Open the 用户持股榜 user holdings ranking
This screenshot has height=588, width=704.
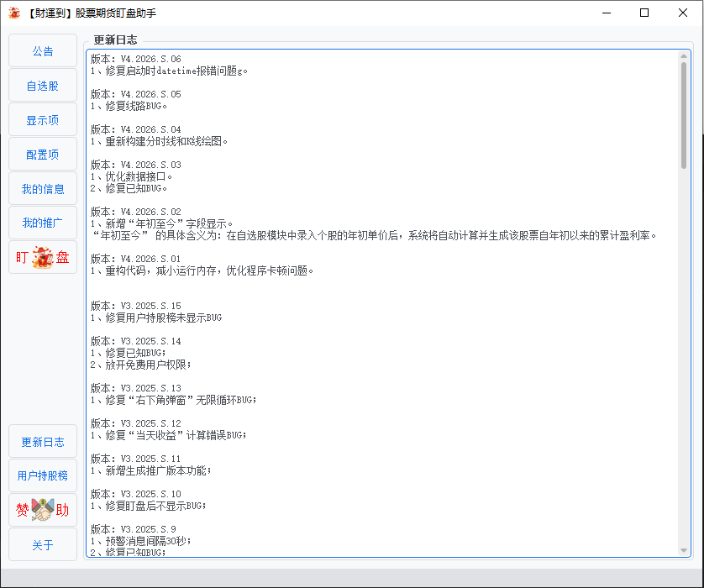pos(42,475)
